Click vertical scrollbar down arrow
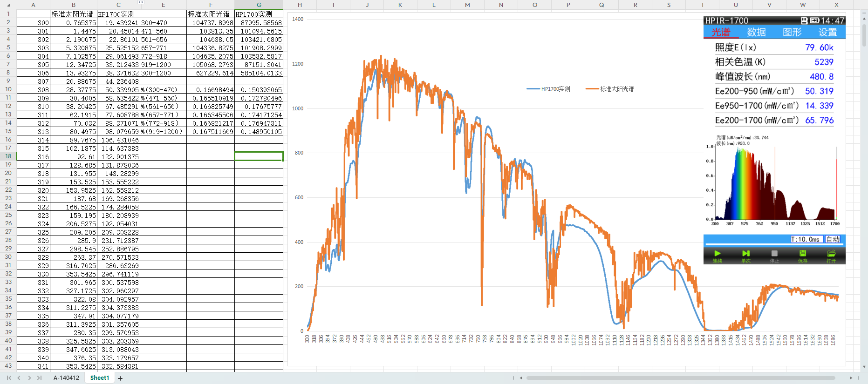868x384 pixels. point(864,367)
